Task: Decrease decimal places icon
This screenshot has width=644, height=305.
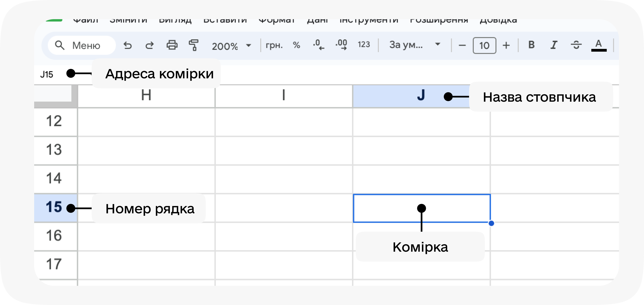Action: (x=318, y=45)
